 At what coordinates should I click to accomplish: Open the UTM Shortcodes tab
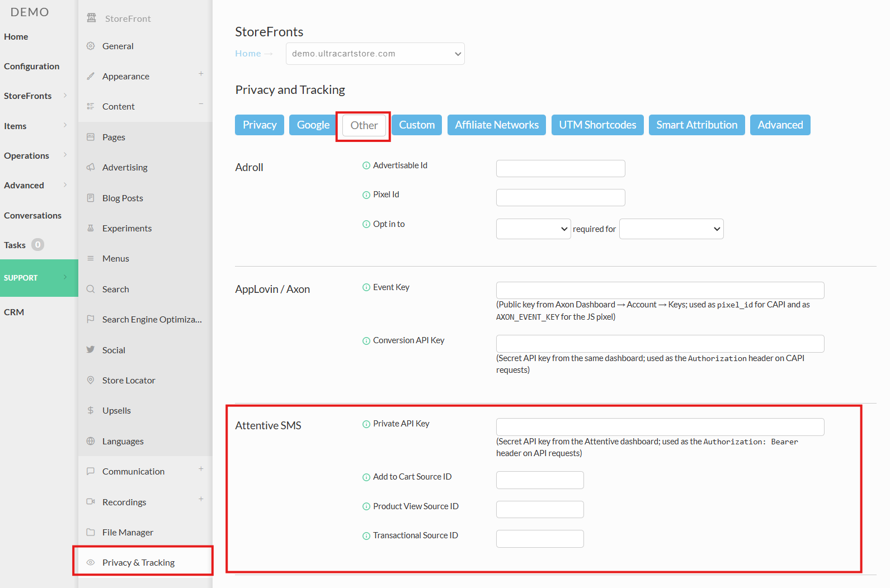[597, 125]
